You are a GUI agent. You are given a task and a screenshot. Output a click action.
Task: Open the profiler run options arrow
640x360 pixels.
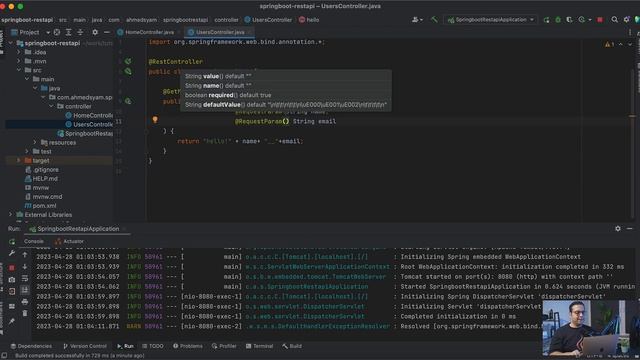(x=590, y=20)
